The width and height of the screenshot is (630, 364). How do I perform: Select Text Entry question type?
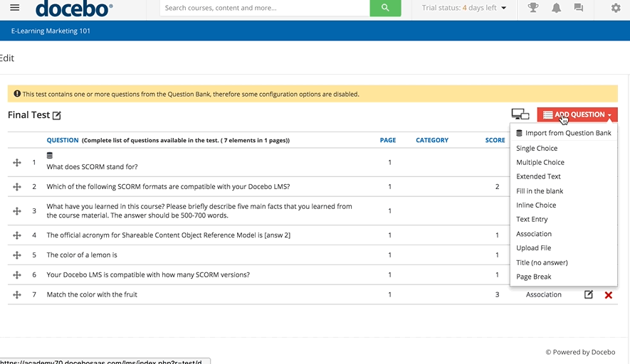532,219
